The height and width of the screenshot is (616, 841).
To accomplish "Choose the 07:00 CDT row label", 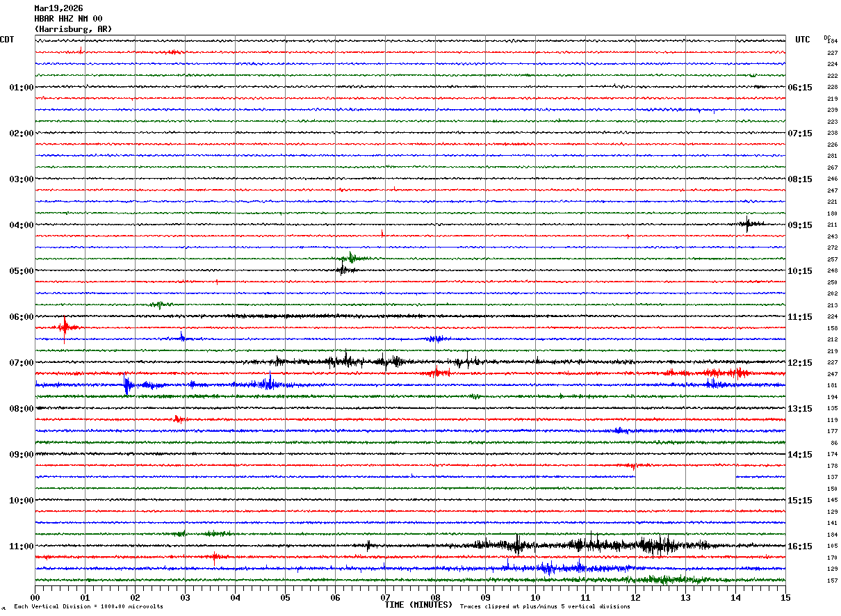I will tap(22, 363).
